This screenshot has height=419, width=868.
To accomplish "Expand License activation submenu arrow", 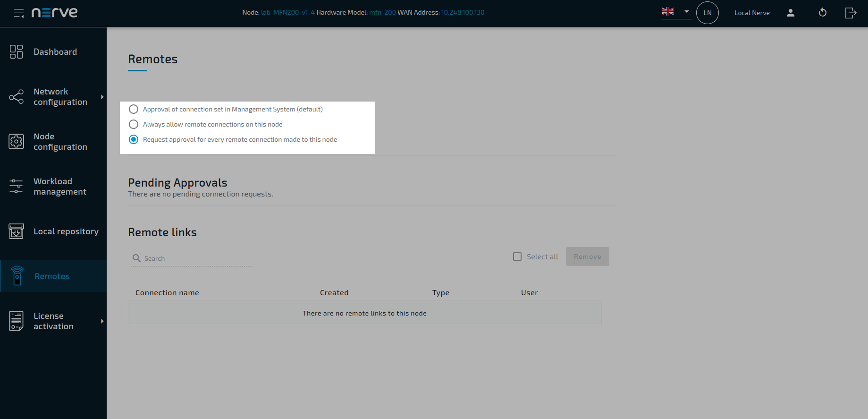I will 102,321.
